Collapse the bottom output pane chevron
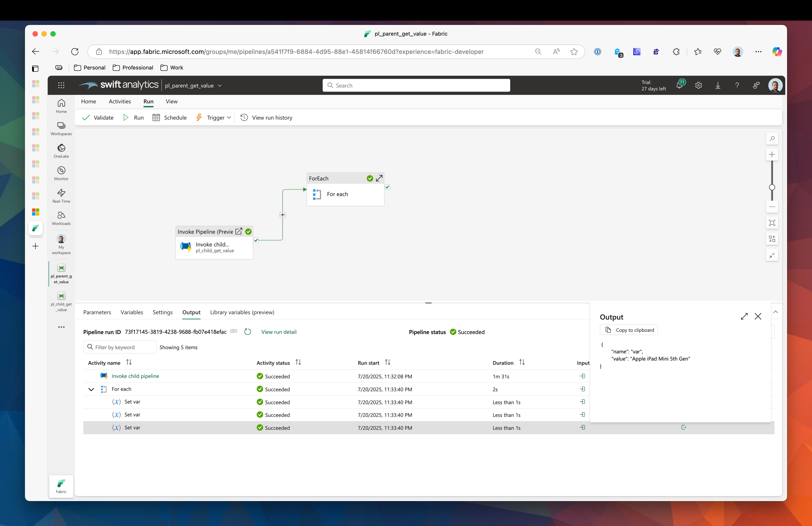812x526 pixels. point(775,312)
